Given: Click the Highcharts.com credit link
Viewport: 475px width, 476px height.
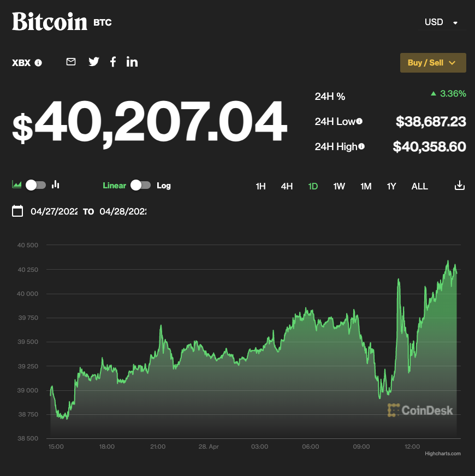Looking at the screenshot, I should coord(443,454).
